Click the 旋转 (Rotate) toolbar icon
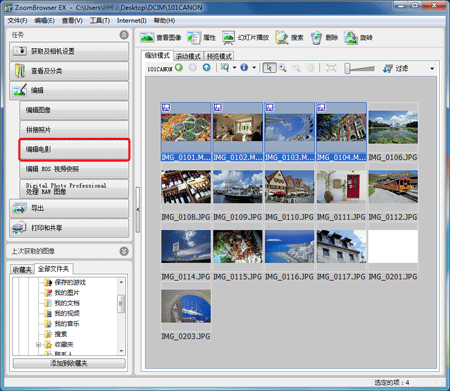This screenshot has width=450, height=391. point(350,38)
